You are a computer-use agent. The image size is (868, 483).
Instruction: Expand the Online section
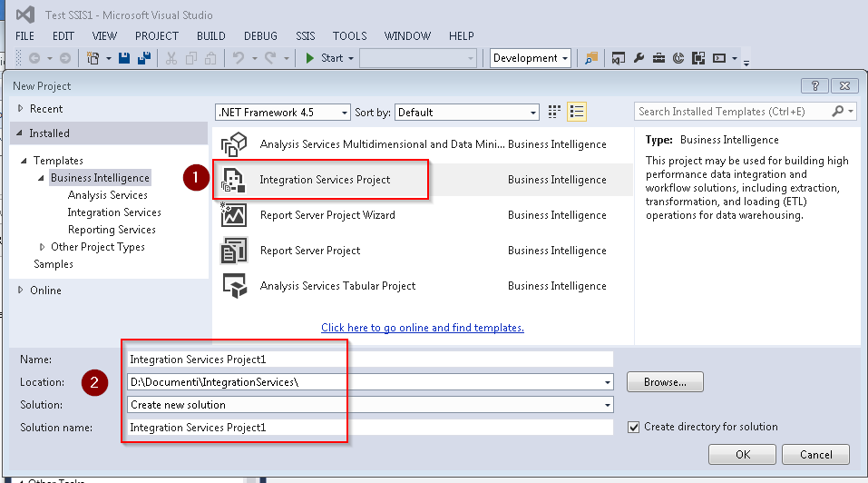click(x=21, y=290)
